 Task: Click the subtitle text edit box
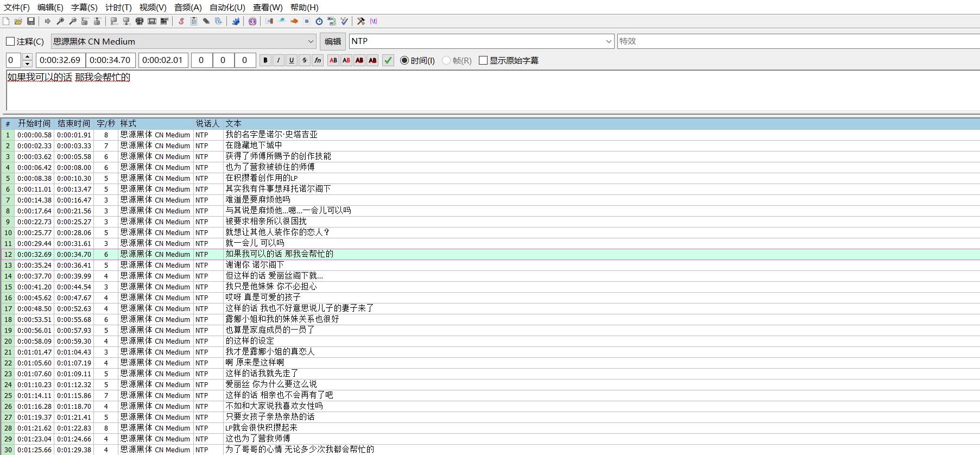point(493,90)
